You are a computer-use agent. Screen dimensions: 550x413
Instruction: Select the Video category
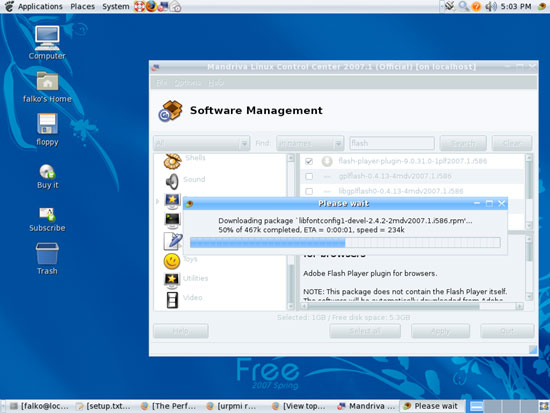point(193,298)
